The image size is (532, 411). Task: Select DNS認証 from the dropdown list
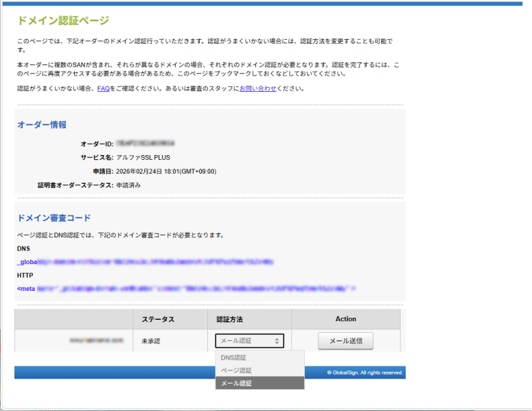tap(233, 357)
